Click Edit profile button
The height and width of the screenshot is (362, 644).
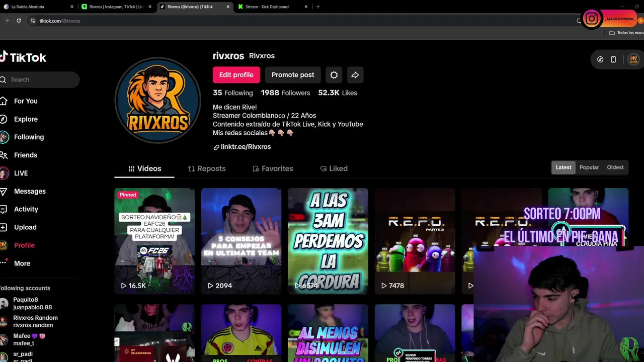coord(236,75)
